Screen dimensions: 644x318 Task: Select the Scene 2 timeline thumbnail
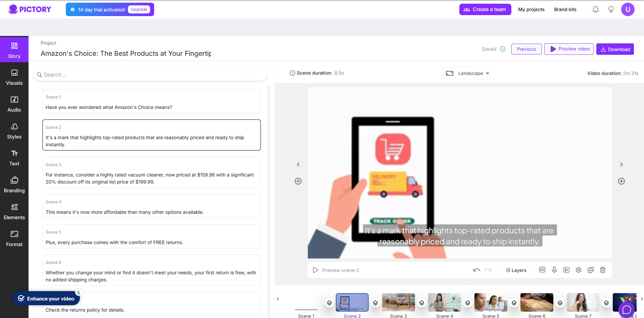352,302
